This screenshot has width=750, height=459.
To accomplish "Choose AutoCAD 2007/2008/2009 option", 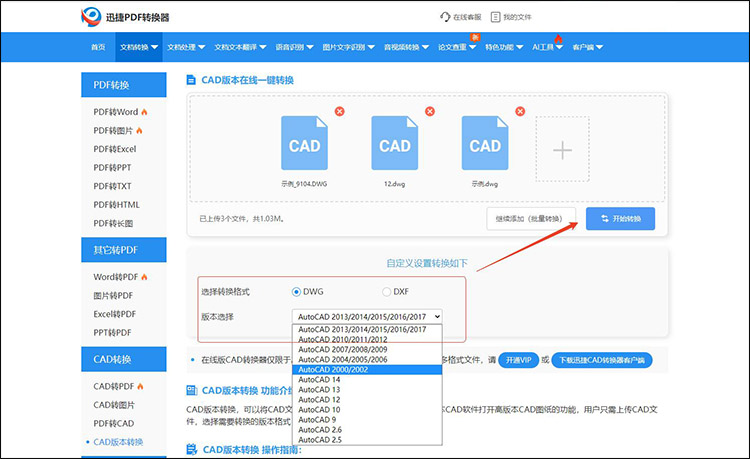I will [367, 350].
